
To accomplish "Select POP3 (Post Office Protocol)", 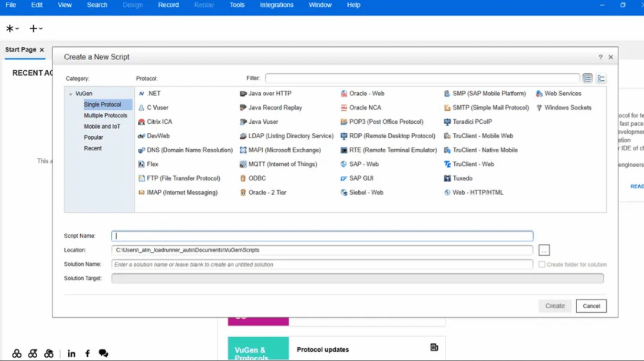I will point(382,122).
